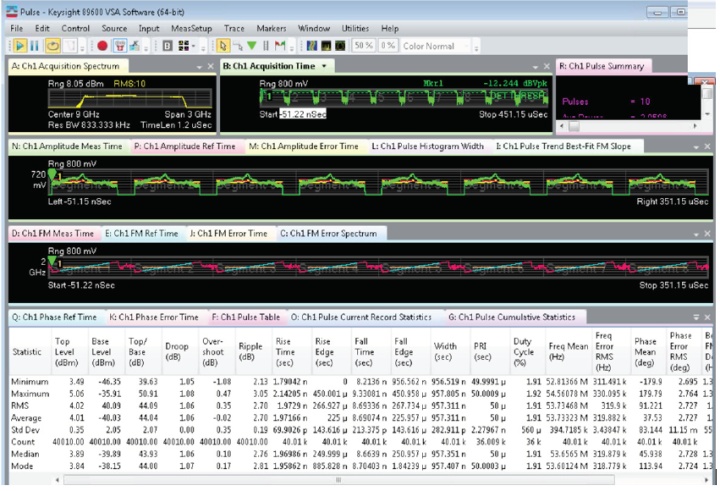This screenshot has width=720, height=491.
Task: Open the Markers menu
Action: click(271, 28)
